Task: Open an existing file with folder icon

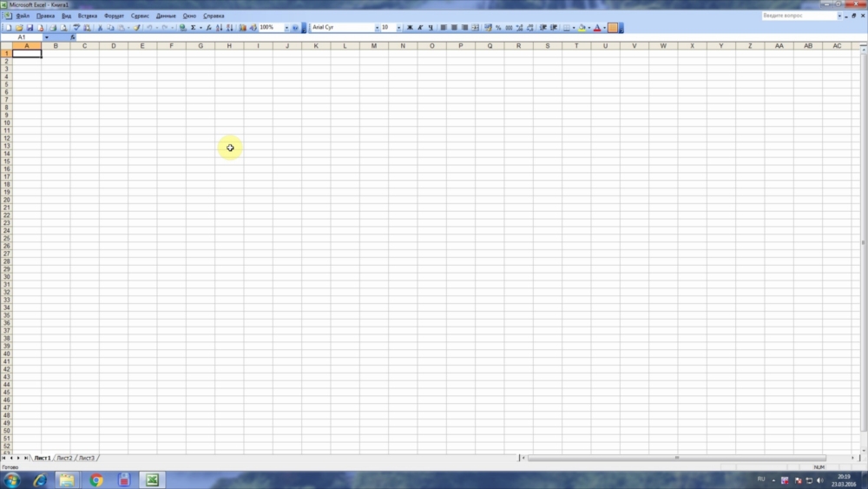Action: point(19,28)
